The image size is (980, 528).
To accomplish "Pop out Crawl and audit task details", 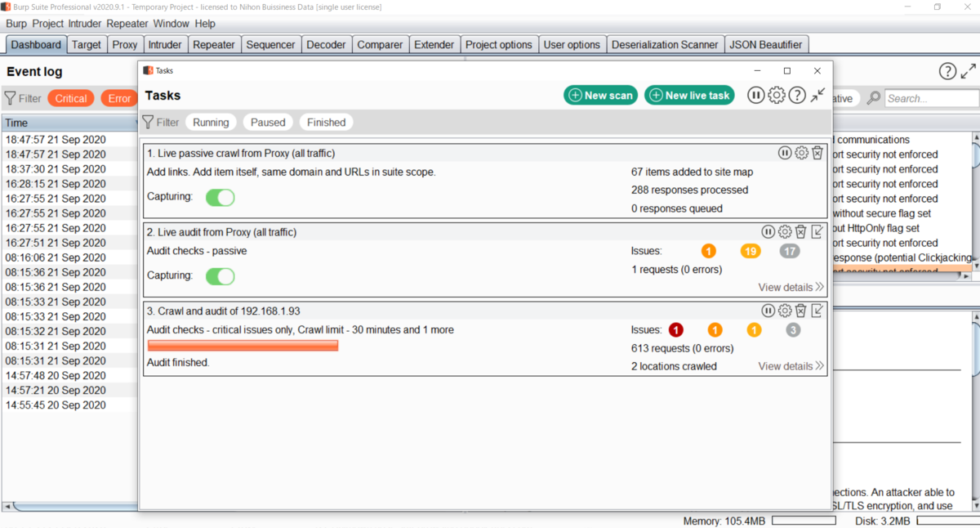I will click(817, 311).
